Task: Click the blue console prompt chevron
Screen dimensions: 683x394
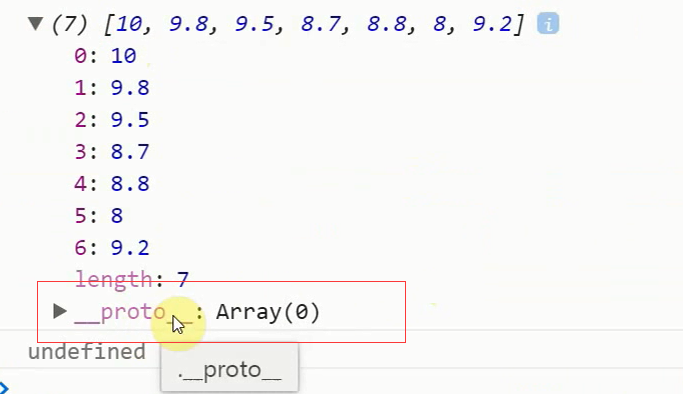Action: point(4,387)
